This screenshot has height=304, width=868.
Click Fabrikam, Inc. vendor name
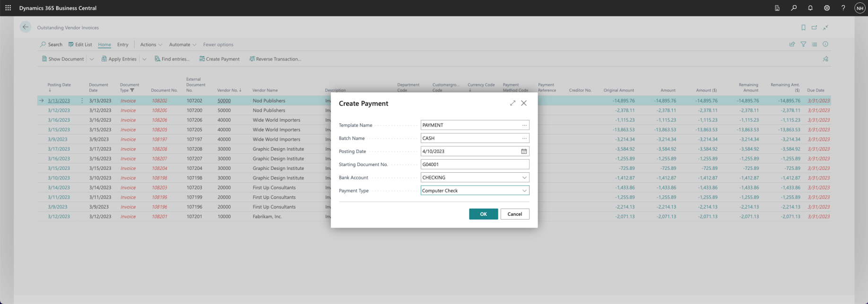267,217
